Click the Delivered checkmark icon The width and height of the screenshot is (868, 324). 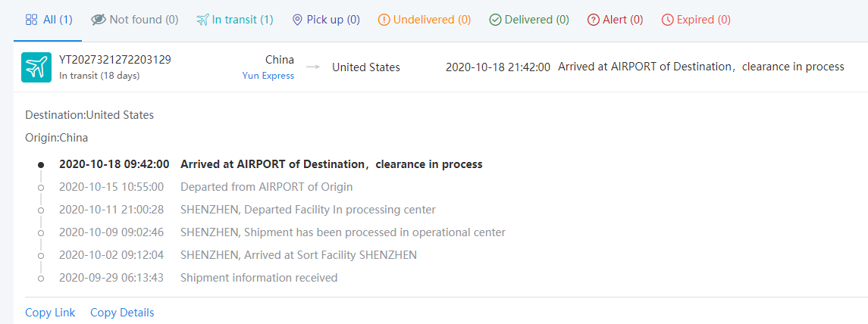coord(495,20)
